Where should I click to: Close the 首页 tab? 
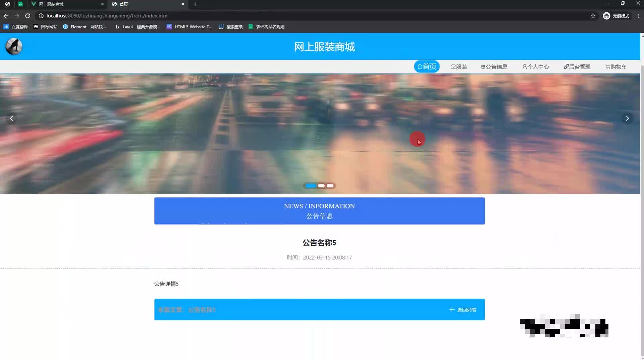point(183,4)
